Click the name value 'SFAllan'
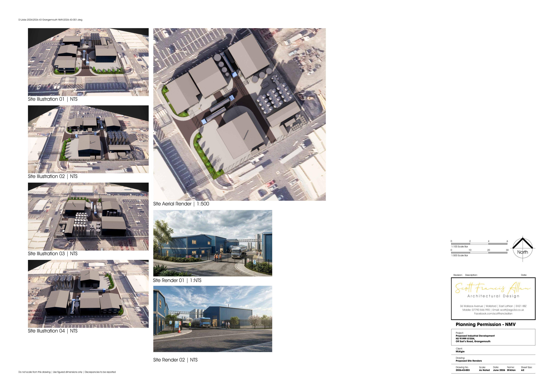The width and height of the screenshot is (554, 392). (511, 370)
